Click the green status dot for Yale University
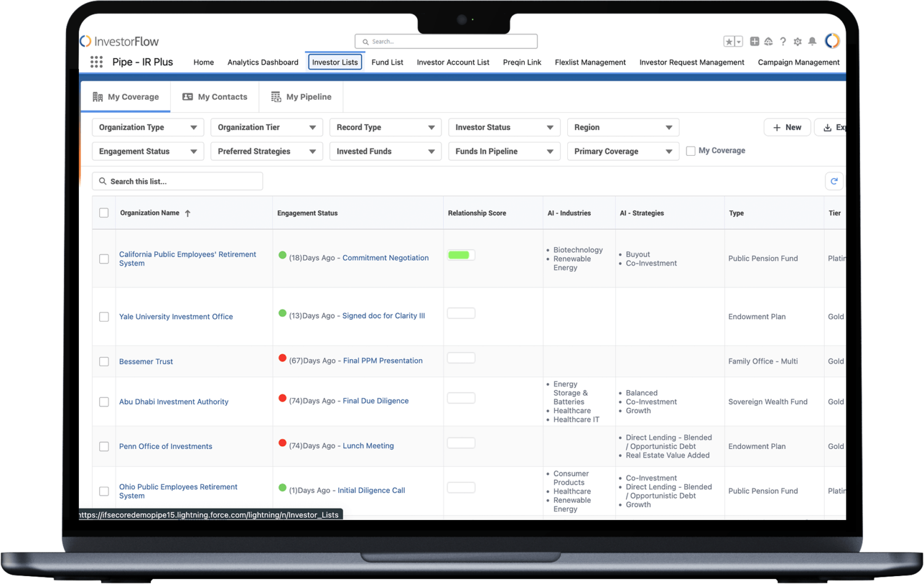Image resolution: width=924 pixels, height=584 pixels. pyautogui.click(x=282, y=313)
